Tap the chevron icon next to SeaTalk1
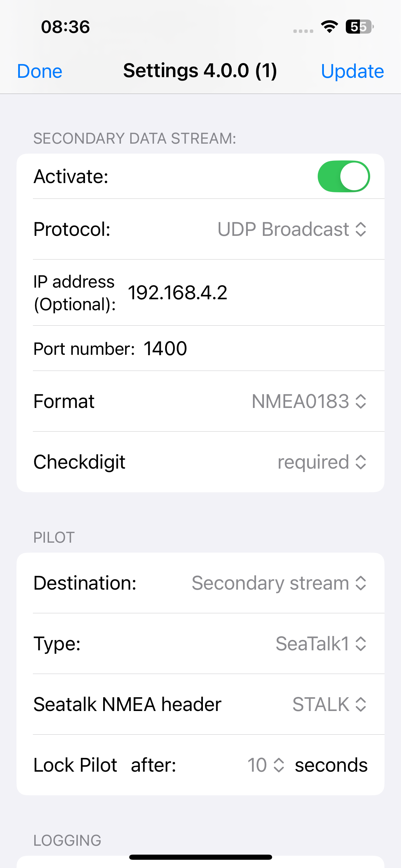Viewport: 401px width, 868px height. (361, 643)
